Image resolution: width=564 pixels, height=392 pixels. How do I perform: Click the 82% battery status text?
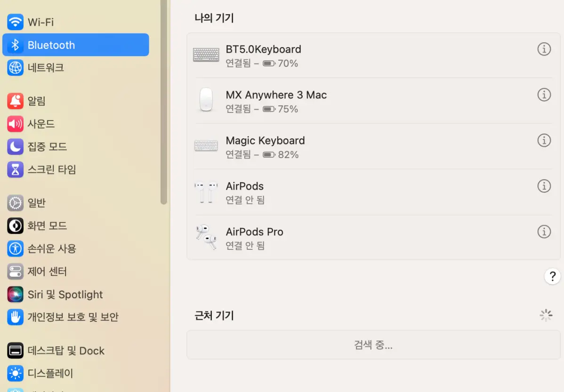(x=288, y=155)
